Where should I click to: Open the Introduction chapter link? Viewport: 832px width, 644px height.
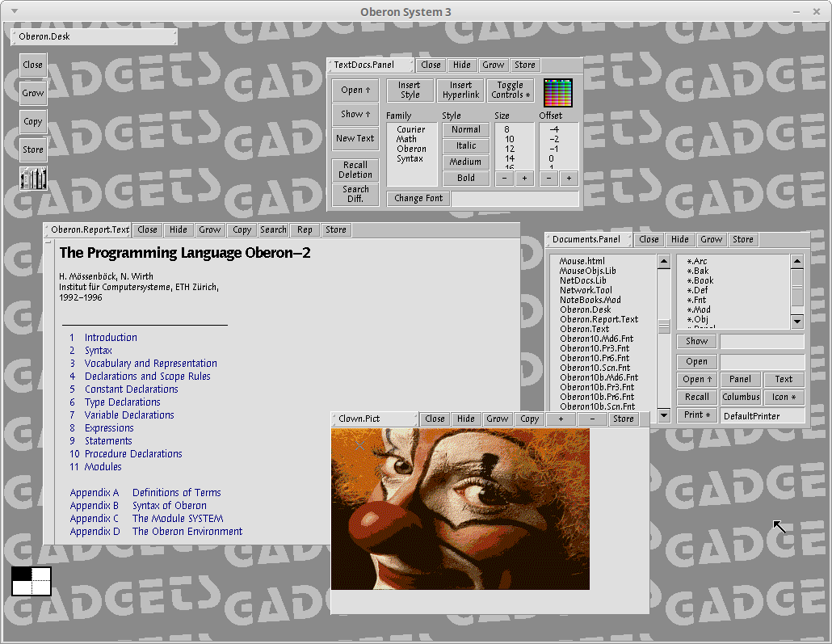(111, 338)
